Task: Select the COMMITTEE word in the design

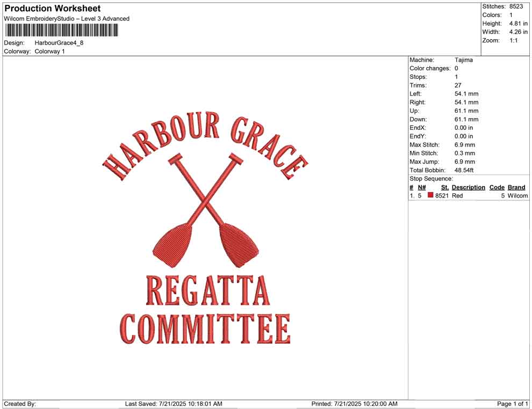Action: (205, 328)
